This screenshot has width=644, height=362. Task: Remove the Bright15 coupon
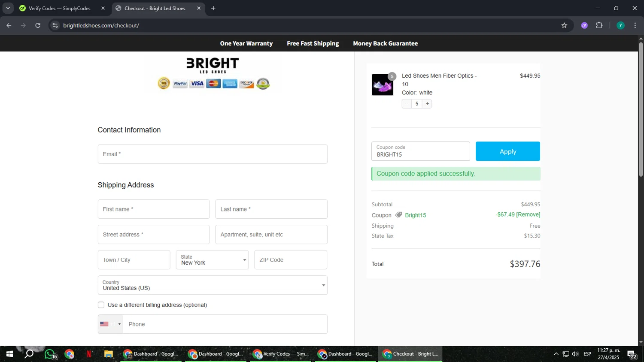528,214
